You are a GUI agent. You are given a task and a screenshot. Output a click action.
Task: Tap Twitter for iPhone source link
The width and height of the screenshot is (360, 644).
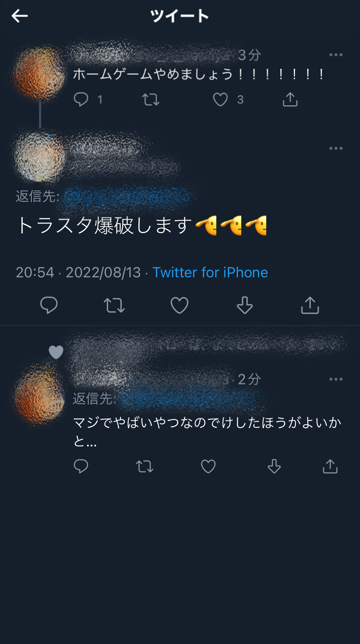pyautogui.click(x=210, y=273)
